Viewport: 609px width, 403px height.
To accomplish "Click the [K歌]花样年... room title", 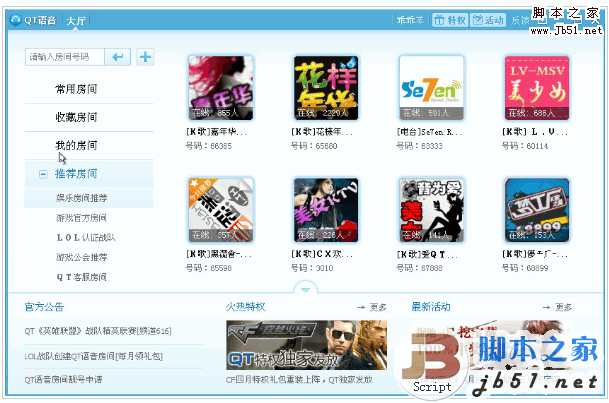I will [x=322, y=132].
